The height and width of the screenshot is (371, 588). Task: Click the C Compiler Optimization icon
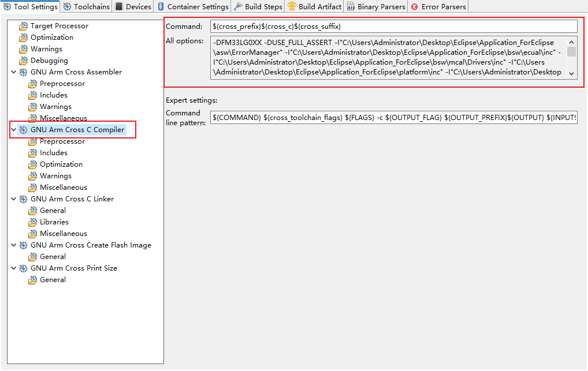pyautogui.click(x=32, y=165)
